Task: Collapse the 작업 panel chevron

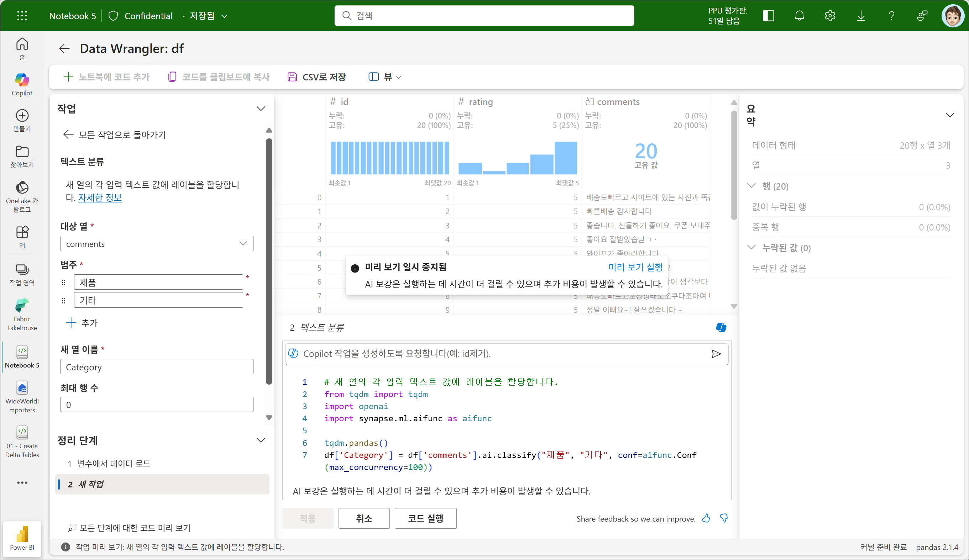Action: [x=261, y=109]
